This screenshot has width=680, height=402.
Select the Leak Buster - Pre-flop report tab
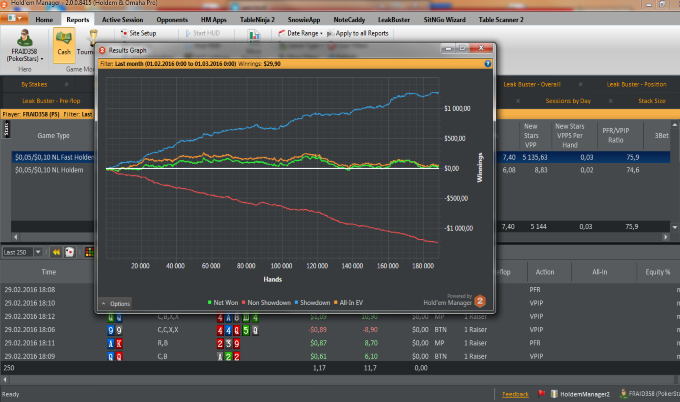coord(51,101)
